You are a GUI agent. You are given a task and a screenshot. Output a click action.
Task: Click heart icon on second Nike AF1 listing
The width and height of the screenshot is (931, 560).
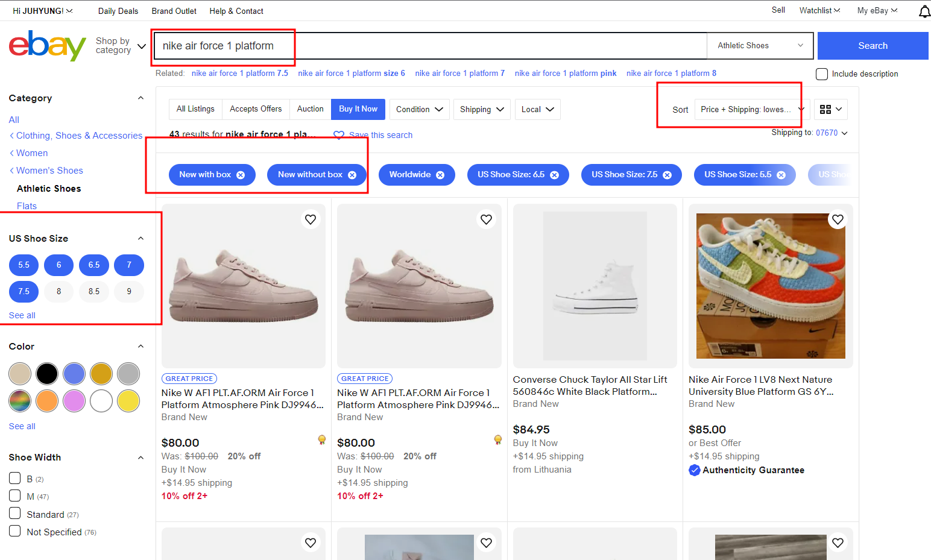[486, 219]
